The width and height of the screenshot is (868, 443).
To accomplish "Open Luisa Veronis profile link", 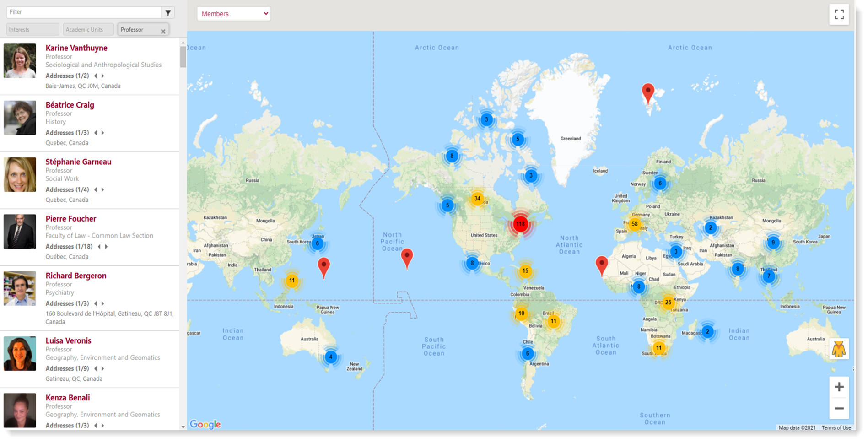I will coord(68,340).
